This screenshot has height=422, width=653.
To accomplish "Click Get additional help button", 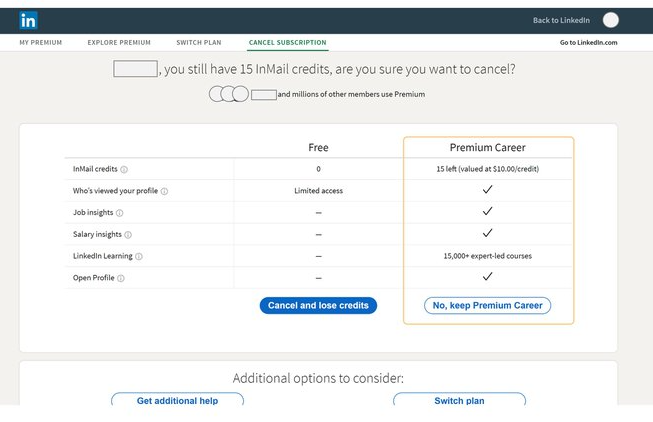I will pos(177,400).
